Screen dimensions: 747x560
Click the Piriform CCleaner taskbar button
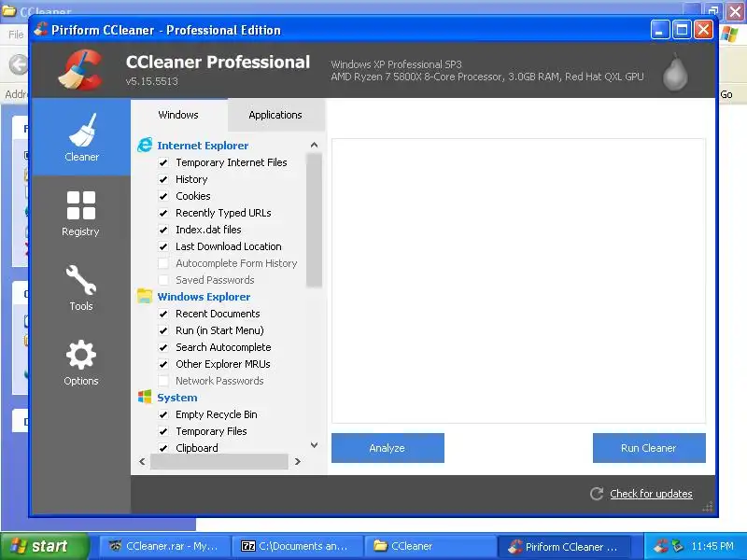[x=564, y=546]
